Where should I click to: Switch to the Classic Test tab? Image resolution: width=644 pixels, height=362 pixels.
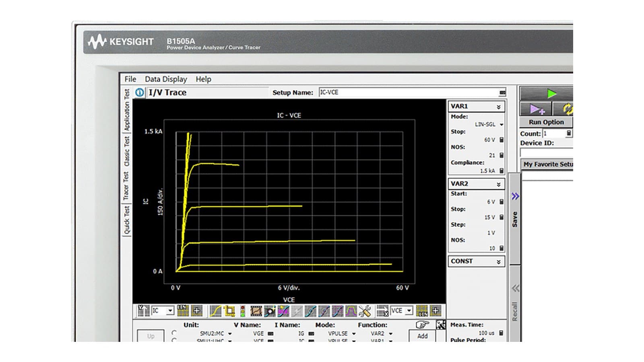tap(126, 151)
